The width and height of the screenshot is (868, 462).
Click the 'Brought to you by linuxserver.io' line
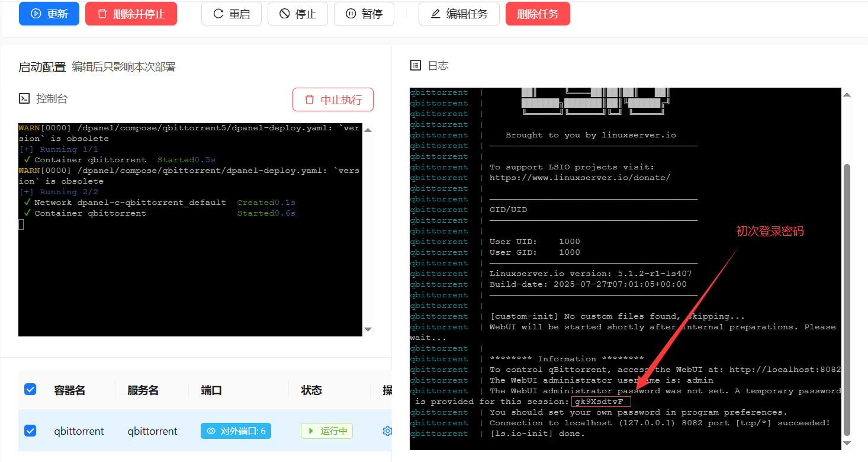tap(590, 135)
